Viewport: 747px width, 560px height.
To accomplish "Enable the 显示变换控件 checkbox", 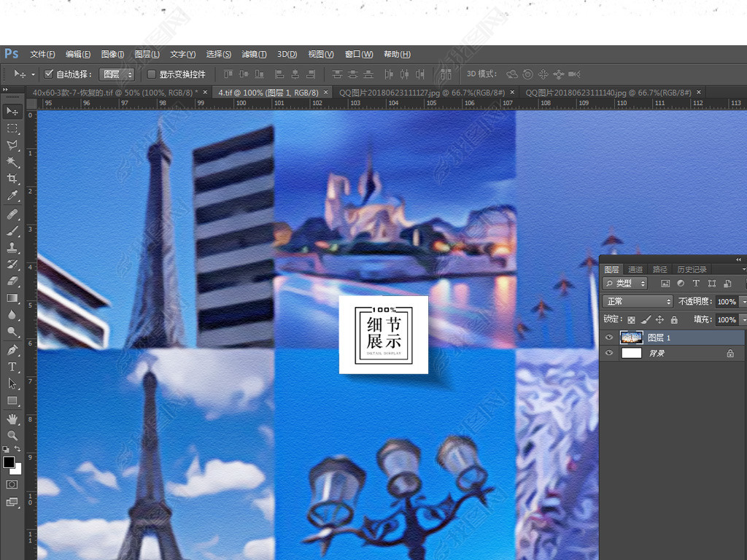I will click(x=152, y=74).
